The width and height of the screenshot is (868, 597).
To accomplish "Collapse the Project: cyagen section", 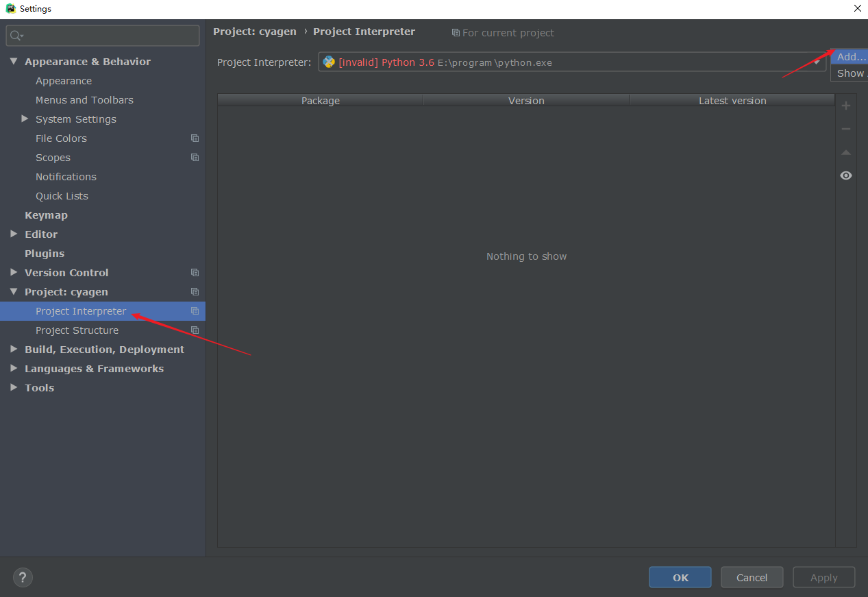I will point(14,292).
